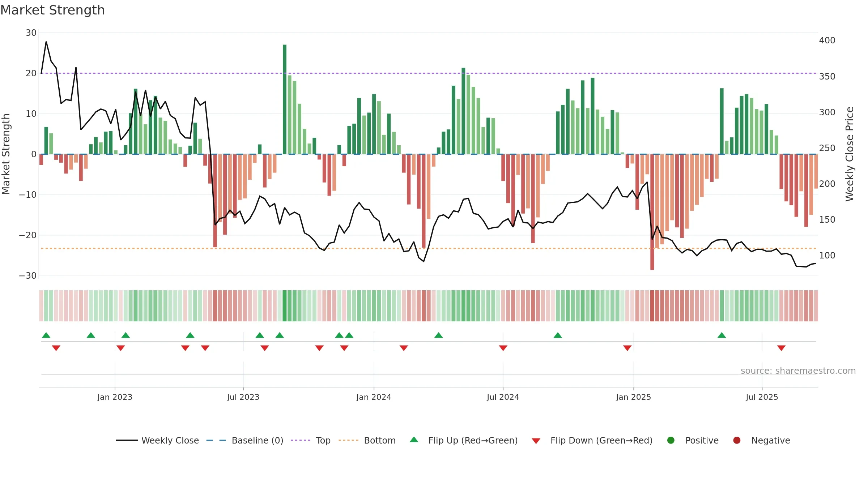The width and height of the screenshot is (868, 488).
Task: Click the 400 price tick on right axis
Action: (827, 40)
